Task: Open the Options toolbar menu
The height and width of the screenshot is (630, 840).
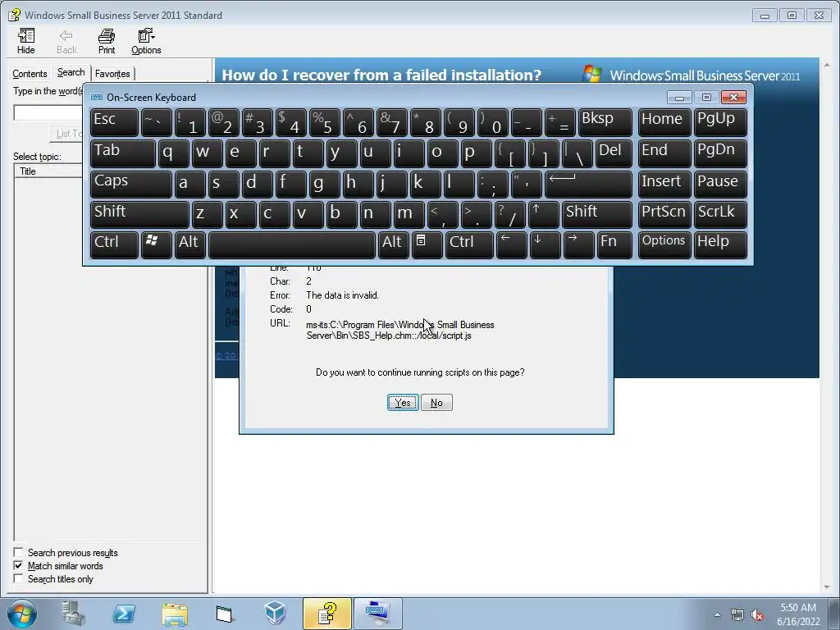Action: [146, 41]
